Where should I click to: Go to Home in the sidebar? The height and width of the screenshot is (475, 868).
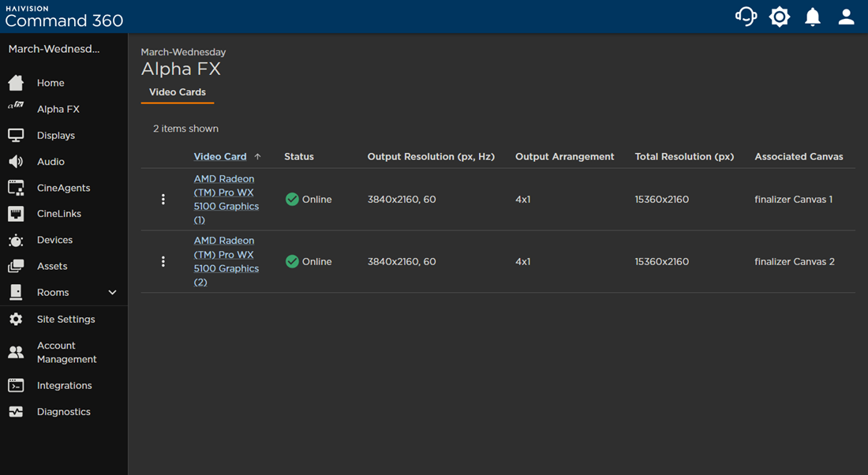click(51, 83)
